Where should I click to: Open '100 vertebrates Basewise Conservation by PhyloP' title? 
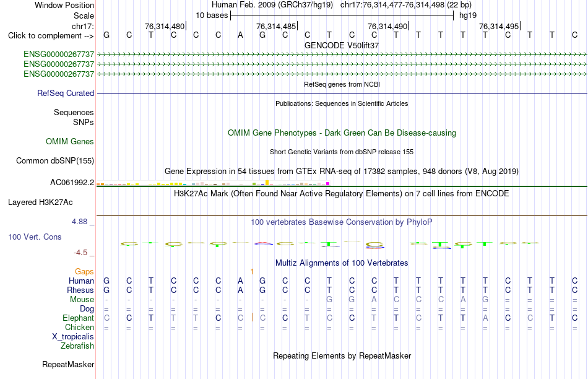point(342,222)
